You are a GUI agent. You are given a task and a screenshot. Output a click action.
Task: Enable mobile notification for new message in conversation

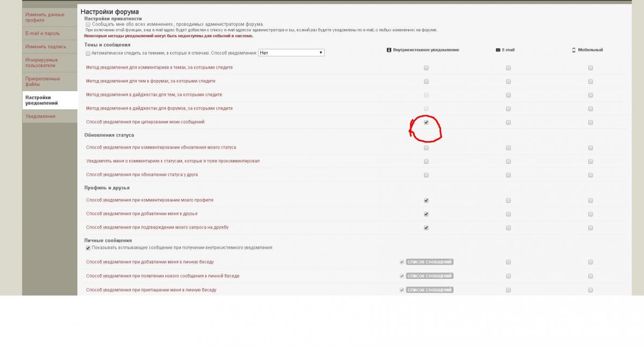(590, 276)
